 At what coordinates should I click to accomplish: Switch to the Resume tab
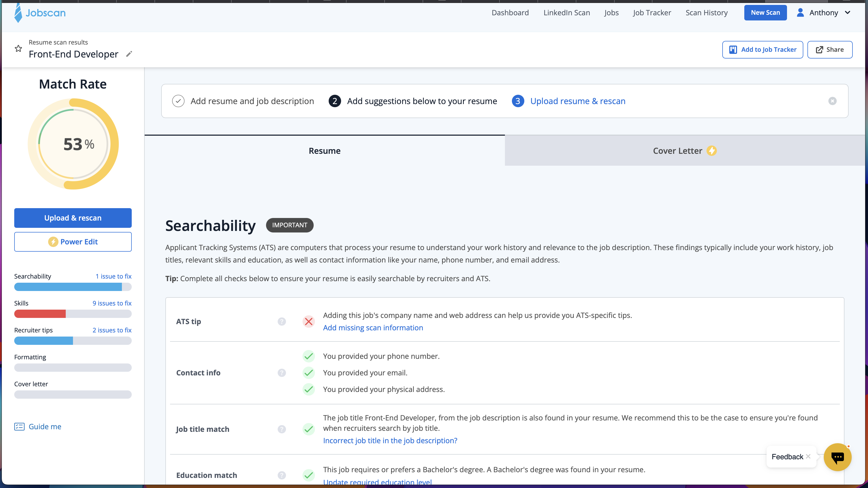point(325,151)
